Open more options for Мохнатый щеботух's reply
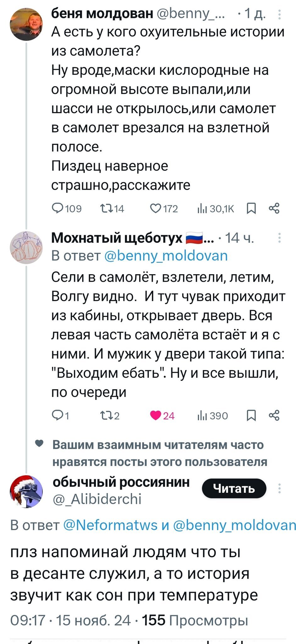The image size is (296, 644). [x=279, y=238]
